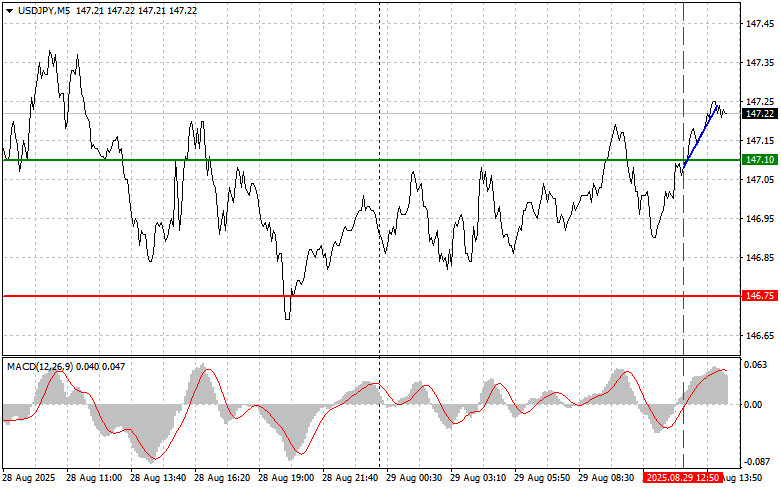Click the time axis label 28 Aug 16:20
Image resolution: width=781 pixels, height=489 pixels.
(x=222, y=478)
